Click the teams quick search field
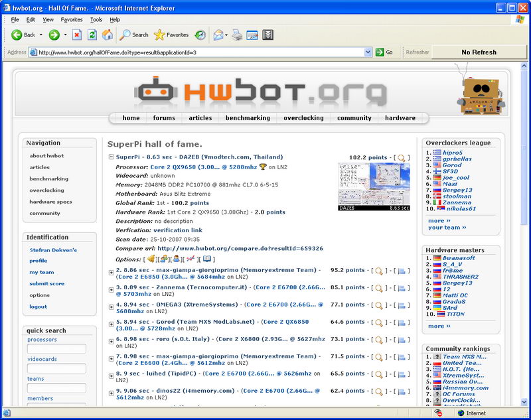531x420 pixels. (56, 388)
